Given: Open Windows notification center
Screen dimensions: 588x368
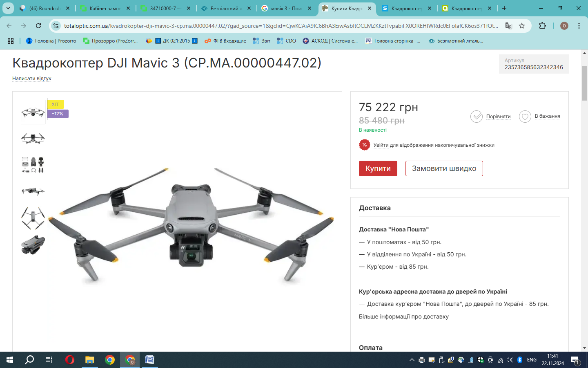Looking at the screenshot, I should tap(575, 360).
